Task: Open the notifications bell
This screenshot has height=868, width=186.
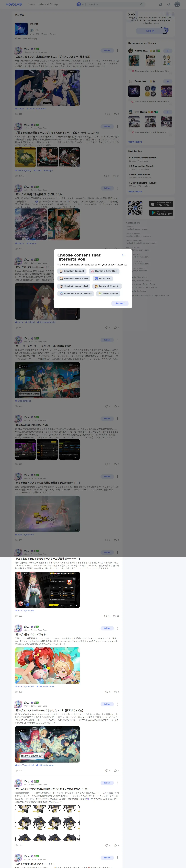Action: point(168,4)
